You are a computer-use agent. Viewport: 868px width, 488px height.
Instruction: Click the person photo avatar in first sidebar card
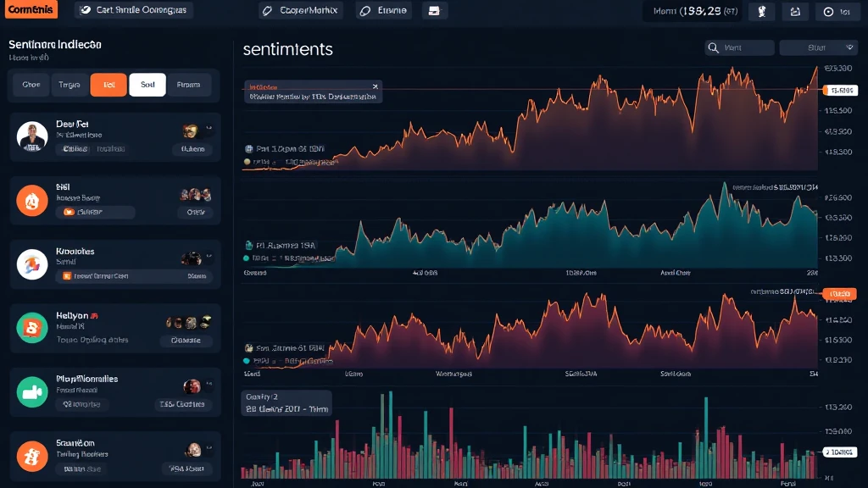pos(32,136)
